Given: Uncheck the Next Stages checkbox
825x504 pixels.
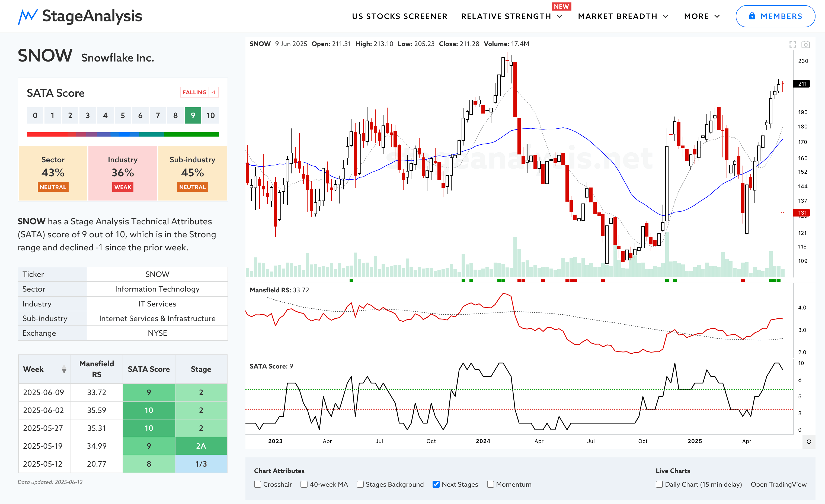Looking at the screenshot, I should click(x=436, y=484).
